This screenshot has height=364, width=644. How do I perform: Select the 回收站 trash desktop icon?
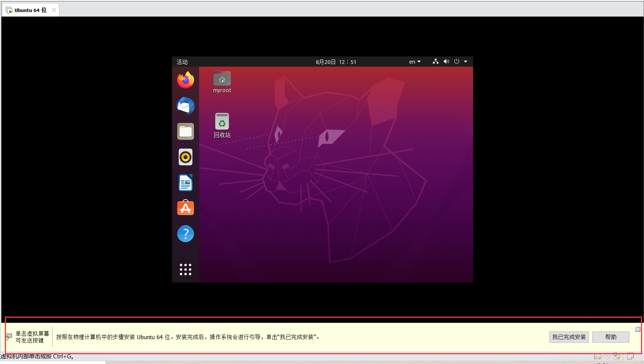pos(222,126)
